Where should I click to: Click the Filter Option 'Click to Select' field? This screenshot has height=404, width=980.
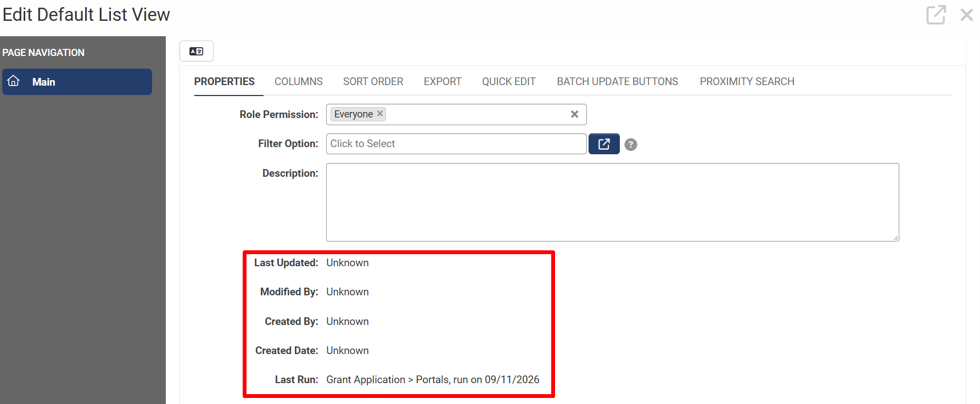(456, 144)
